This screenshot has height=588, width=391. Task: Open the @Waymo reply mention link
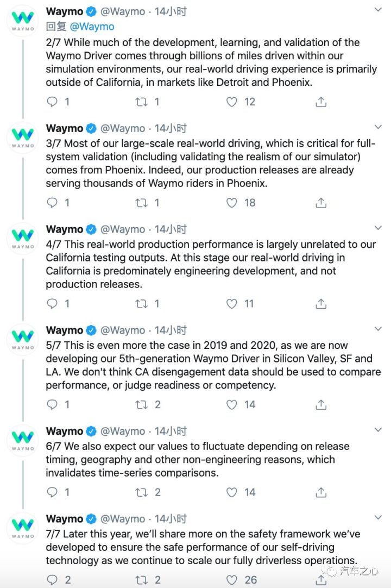(92, 27)
